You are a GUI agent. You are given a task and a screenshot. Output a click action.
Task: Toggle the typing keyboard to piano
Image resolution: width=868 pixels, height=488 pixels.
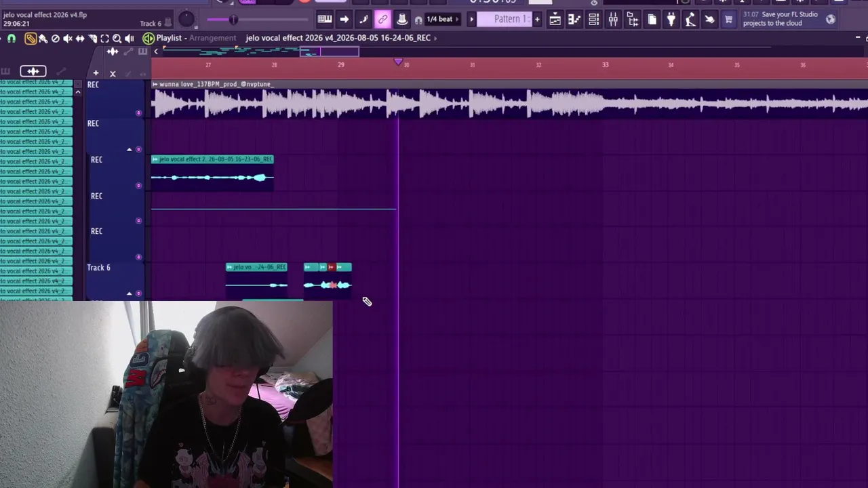click(x=325, y=19)
